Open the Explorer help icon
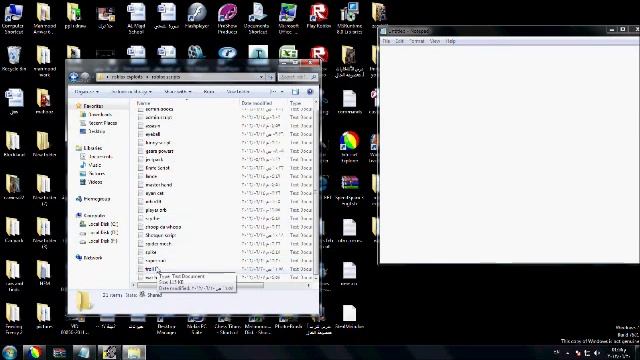640x360 pixels. point(310,92)
